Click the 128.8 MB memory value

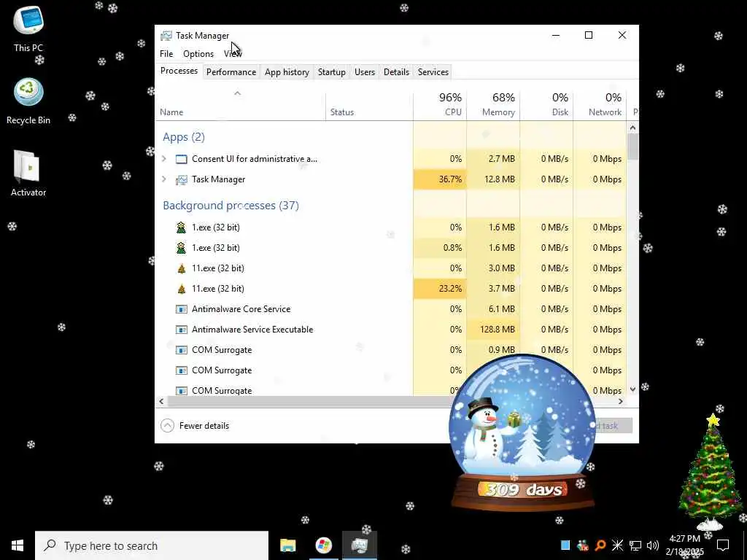[498, 330]
